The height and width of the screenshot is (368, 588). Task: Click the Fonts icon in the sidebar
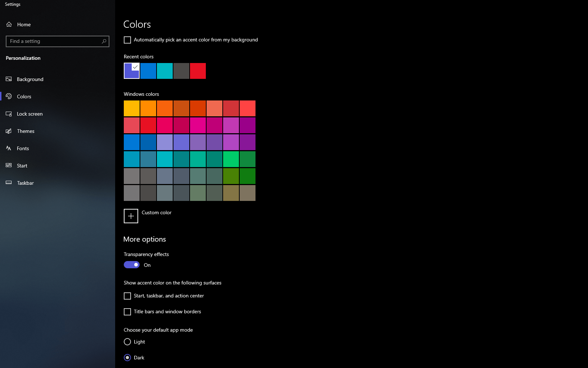(x=9, y=148)
